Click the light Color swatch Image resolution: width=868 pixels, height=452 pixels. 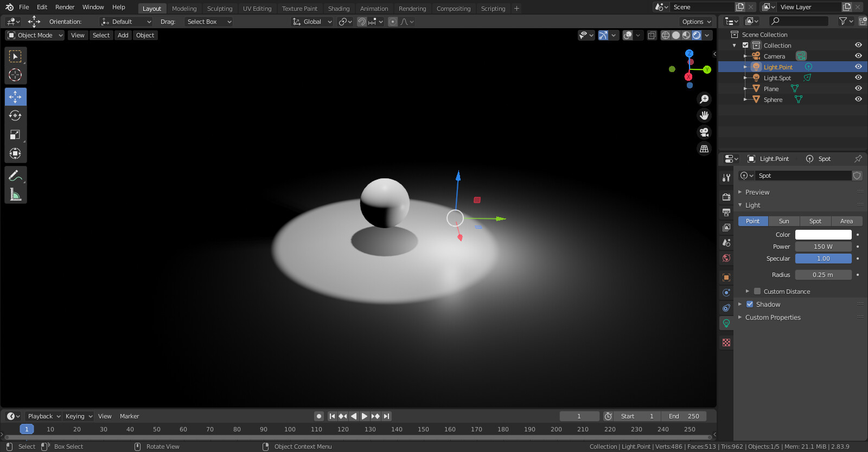pyautogui.click(x=823, y=235)
